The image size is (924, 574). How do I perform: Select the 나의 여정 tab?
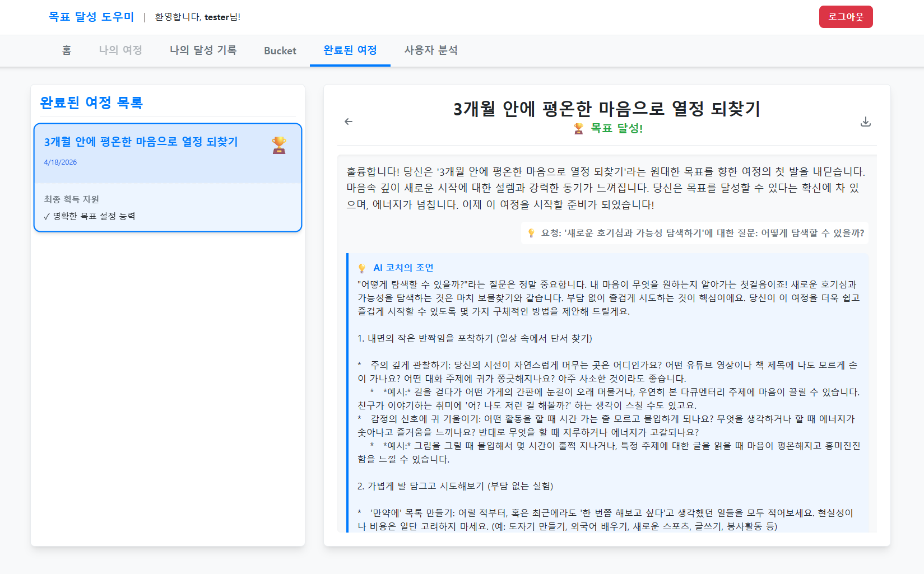[x=120, y=50]
